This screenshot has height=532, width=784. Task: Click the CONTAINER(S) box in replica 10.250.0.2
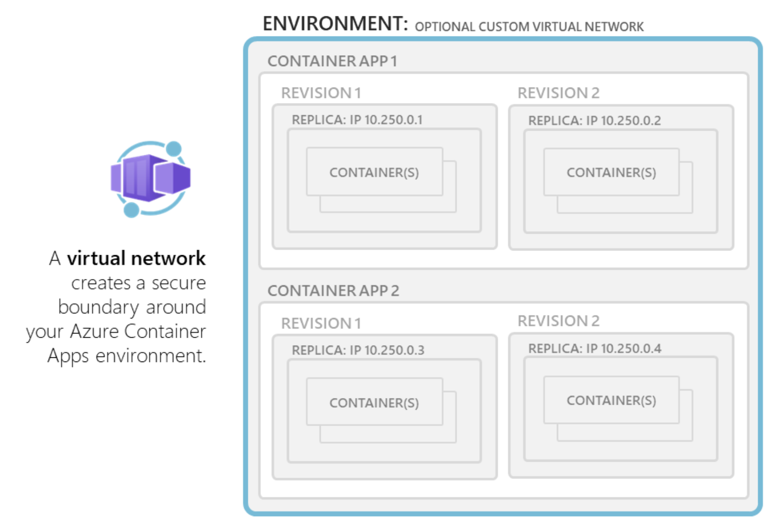(x=611, y=172)
